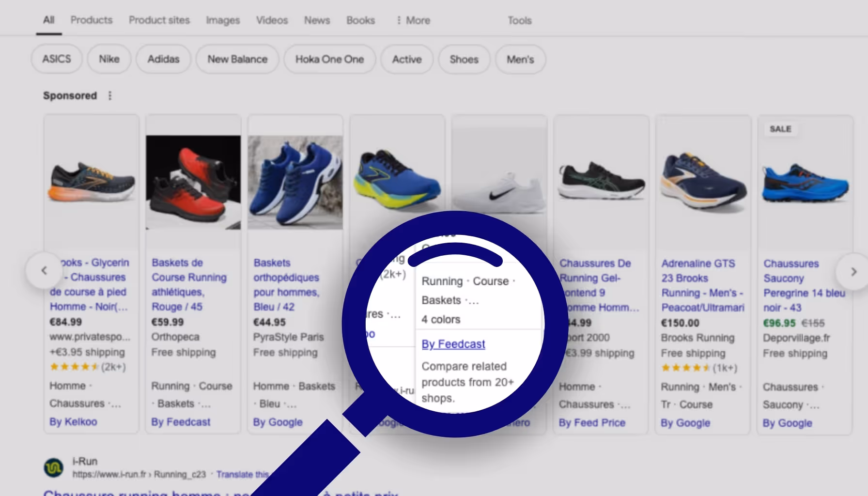Image resolution: width=868 pixels, height=496 pixels.
Task: Click By Google under PyraStyle Paris card
Action: tap(278, 422)
